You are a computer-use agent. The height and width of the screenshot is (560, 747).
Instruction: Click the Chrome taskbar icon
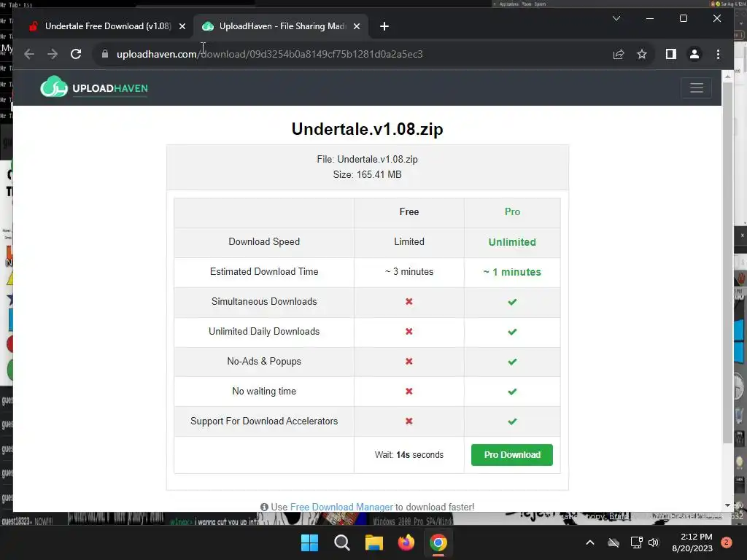pyautogui.click(x=438, y=542)
